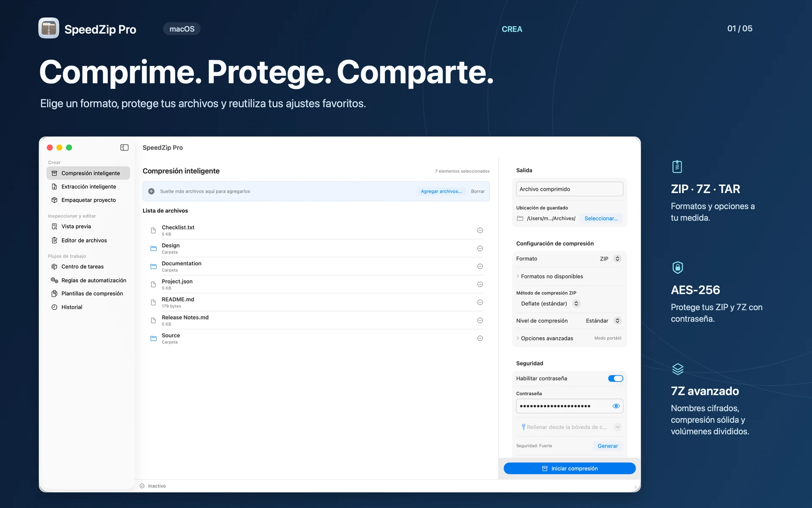This screenshot has height=508, width=812.
Task: Open Centro de tareas
Action: 88,267
